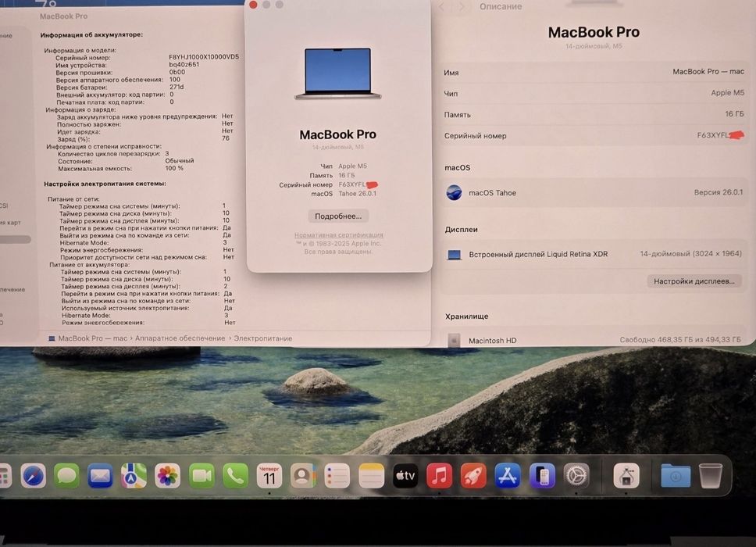The height and width of the screenshot is (547, 756).
Task: Open Maps from the Dock
Action: pos(134,476)
